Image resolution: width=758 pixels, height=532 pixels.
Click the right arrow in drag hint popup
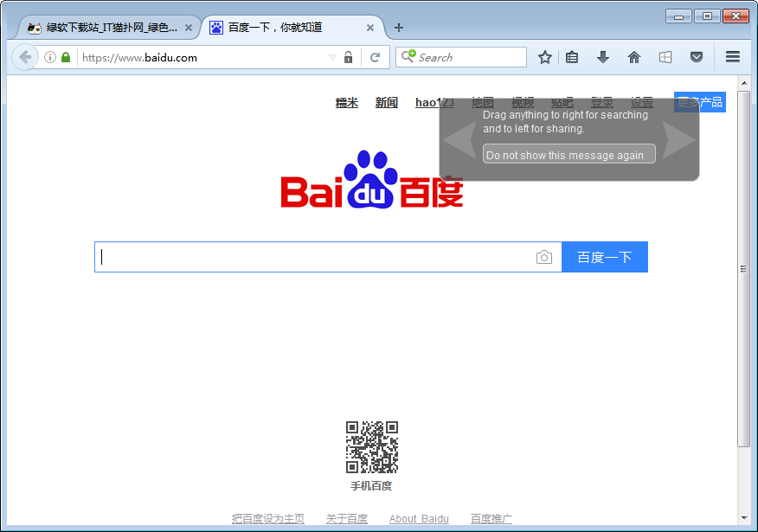(x=678, y=139)
